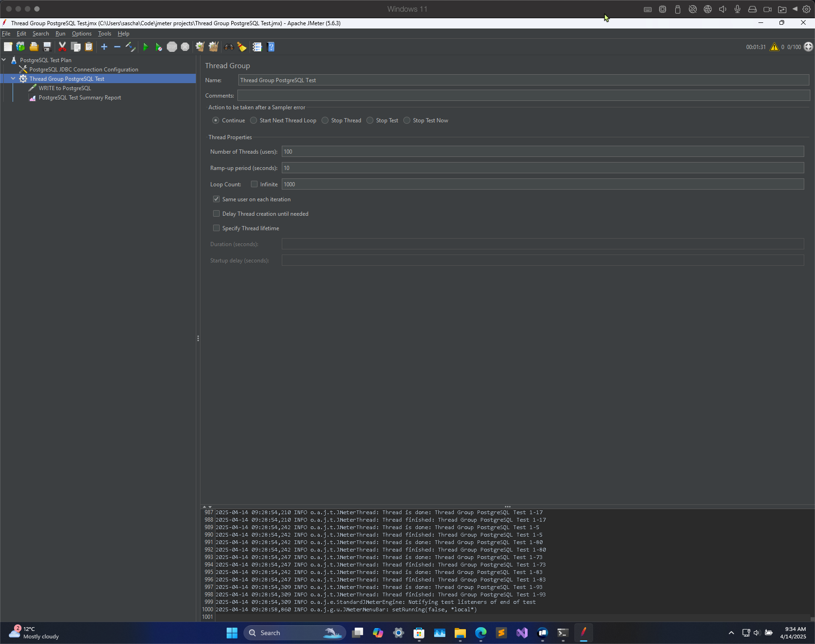Viewport: 815px width, 644px height.
Task: Click the Copy toolbar icon
Action: (76, 47)
